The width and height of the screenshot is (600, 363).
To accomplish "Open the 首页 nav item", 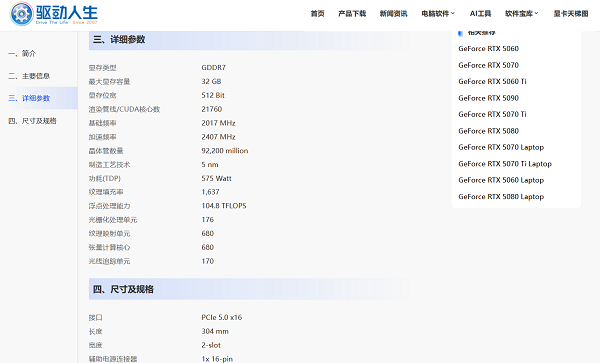I will [318, 14].
